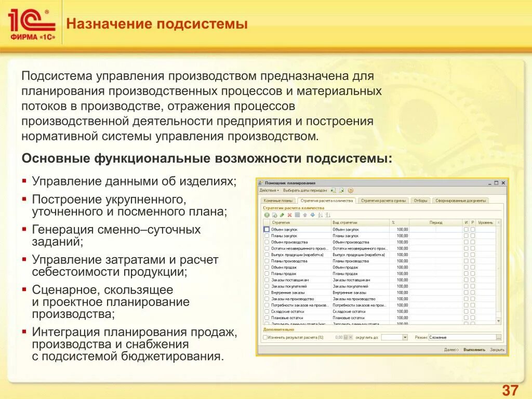532x399 pixels.
Task: Click the Помощник планирования window title icon
Action: (x=261, y=183)
